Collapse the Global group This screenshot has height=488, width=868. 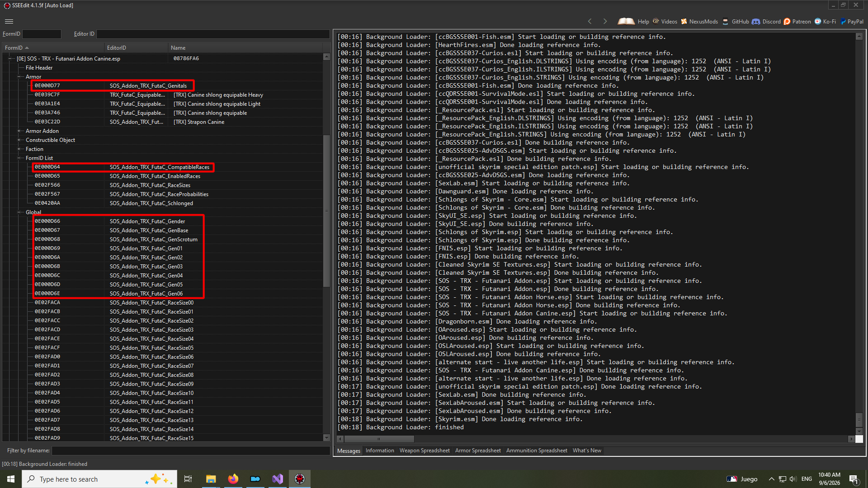pos(19,212)
